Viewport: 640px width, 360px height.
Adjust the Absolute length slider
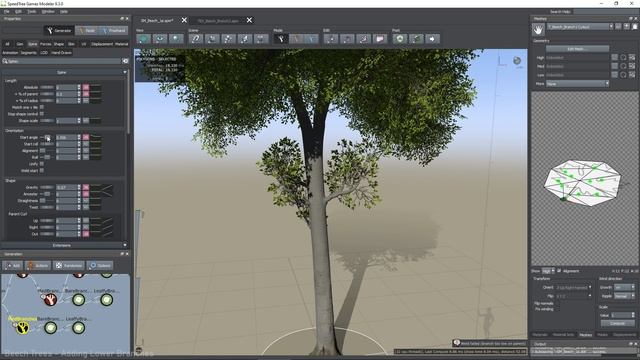[47, 87]
